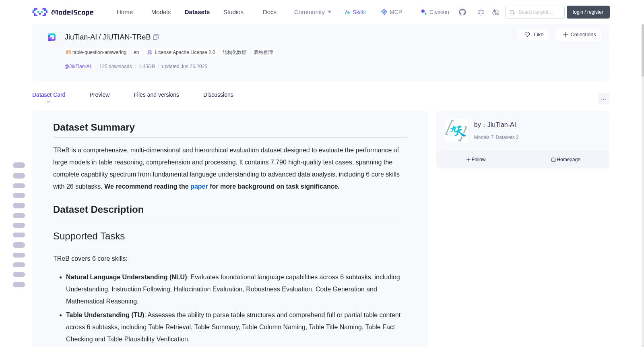
Task: Click the 表格推理 tag
Action: point(263,52)
